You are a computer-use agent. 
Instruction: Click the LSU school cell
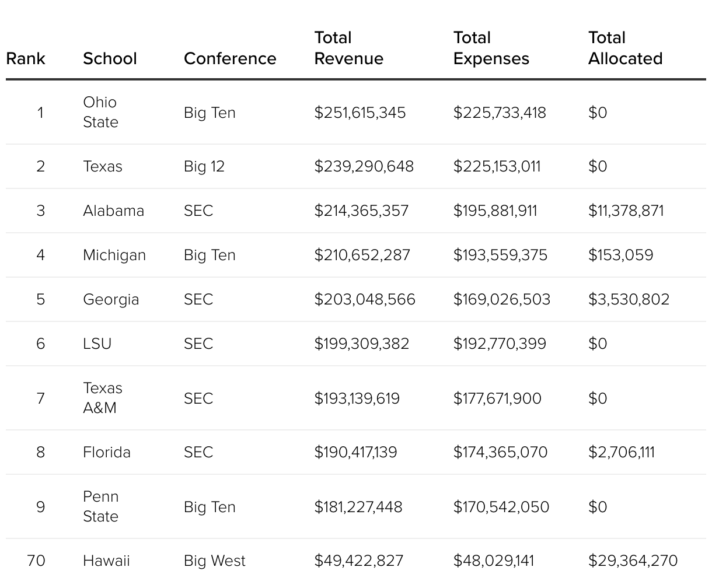click(97, 344)
